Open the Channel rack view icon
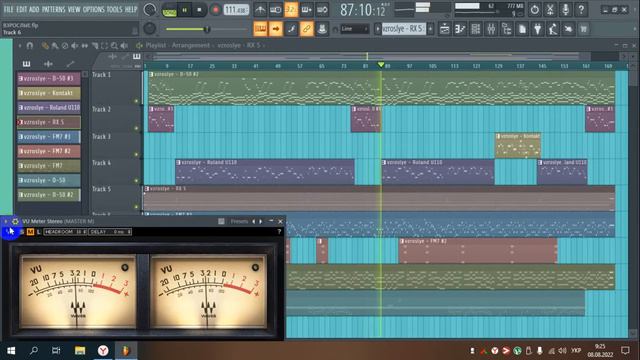 pyautogui.click(x=476, y=29)
